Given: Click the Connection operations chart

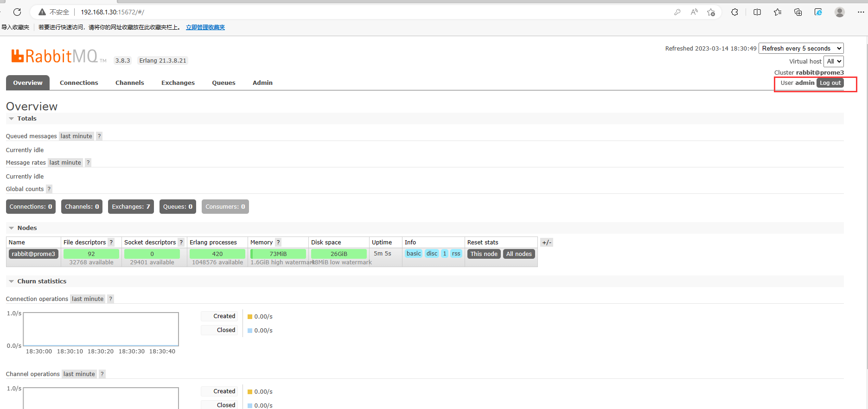Looking at the screenshot, I should point(101,329).
